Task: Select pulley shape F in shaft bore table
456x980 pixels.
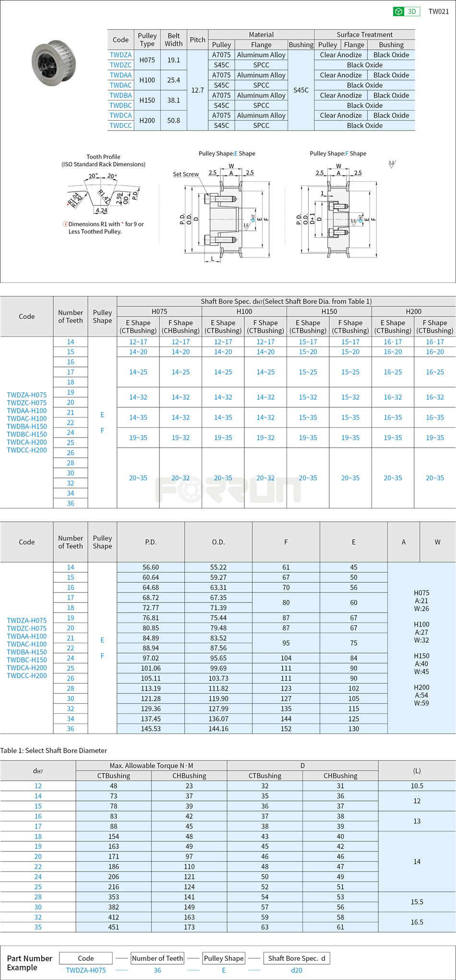Action: (102, 430)
